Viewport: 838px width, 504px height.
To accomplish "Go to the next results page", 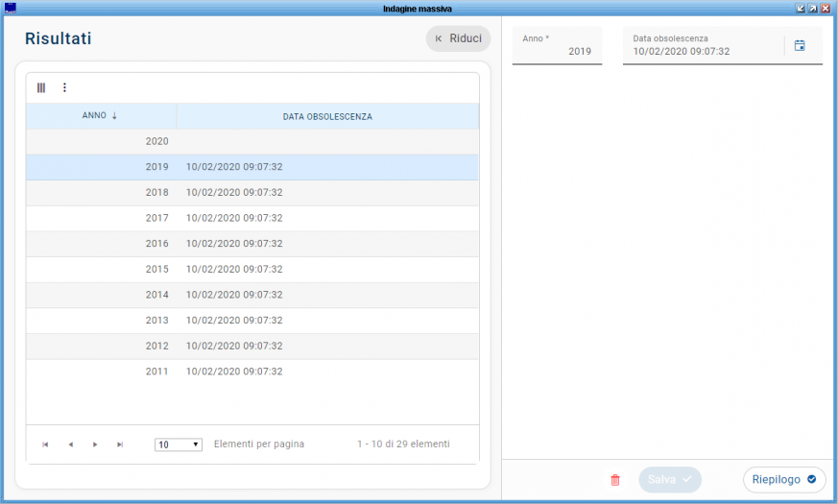I will point(95,444).
